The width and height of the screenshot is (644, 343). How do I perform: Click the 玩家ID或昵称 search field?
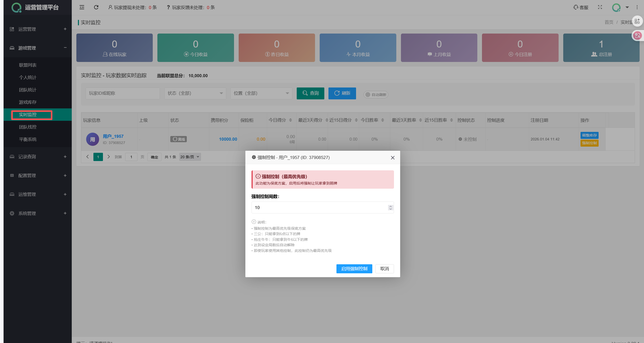click(x=123, y=93)
